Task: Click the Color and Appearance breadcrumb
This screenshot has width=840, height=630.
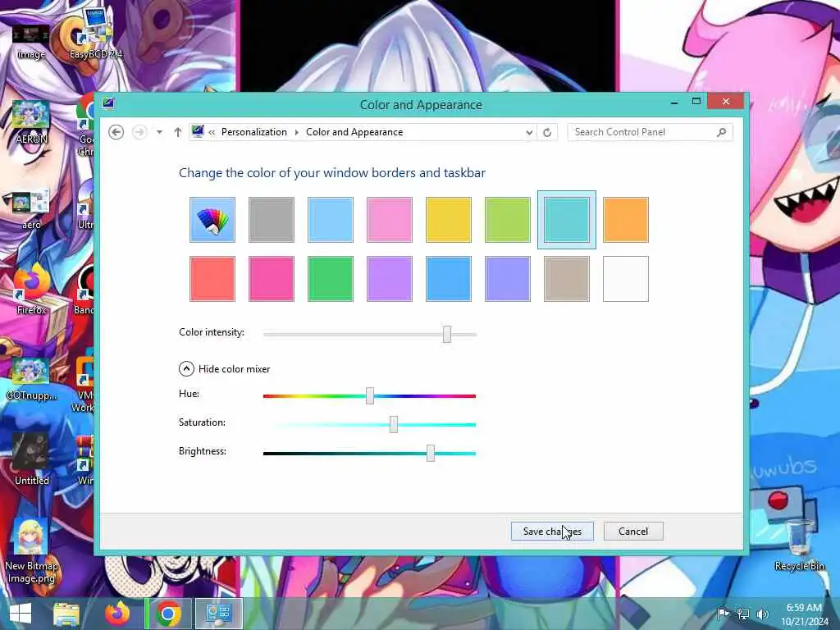Action: pos(354,132)
